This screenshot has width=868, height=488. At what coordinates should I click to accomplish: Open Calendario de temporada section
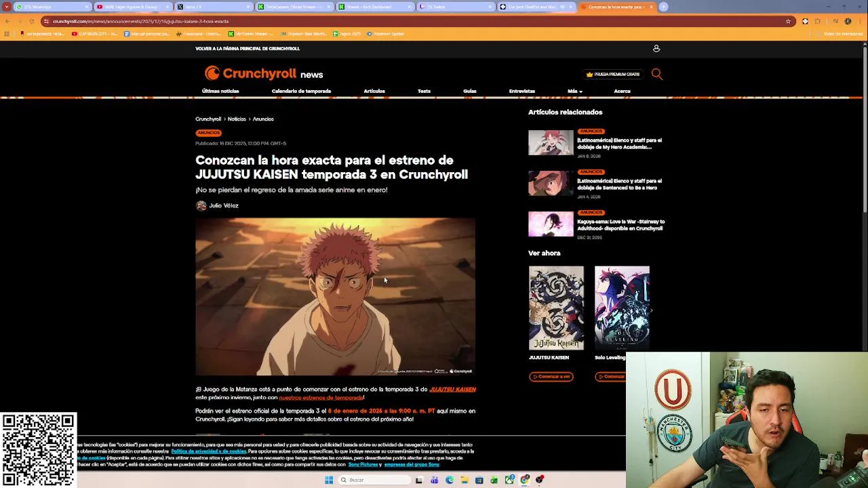tap(301, 91)
